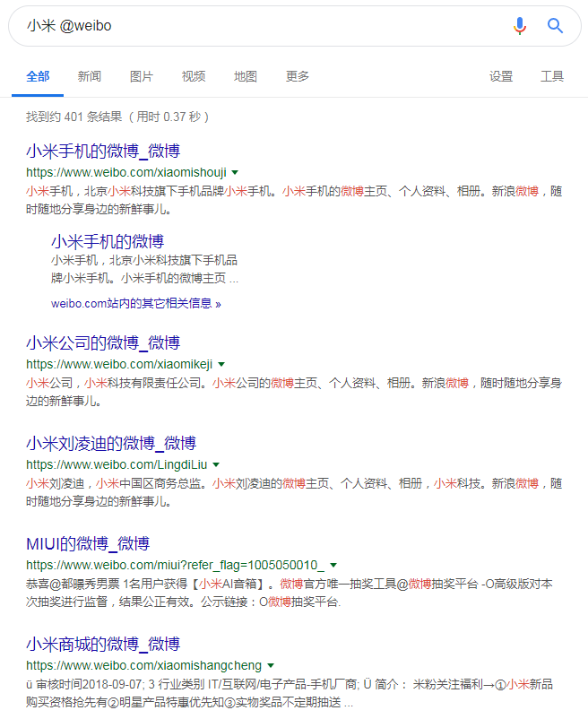Open the 更多 menu
Image resolution: width=588 pixels, height=719 pixels.
click(x=298, y=76)
